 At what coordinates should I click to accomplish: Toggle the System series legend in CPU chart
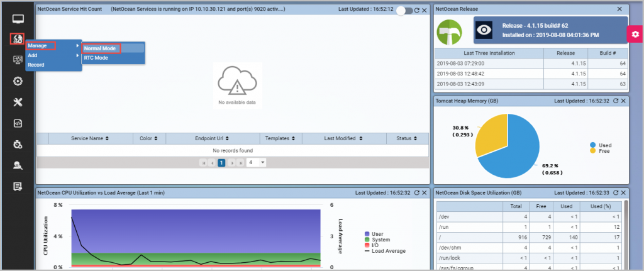pyautogui.click(x=377, y=240)
